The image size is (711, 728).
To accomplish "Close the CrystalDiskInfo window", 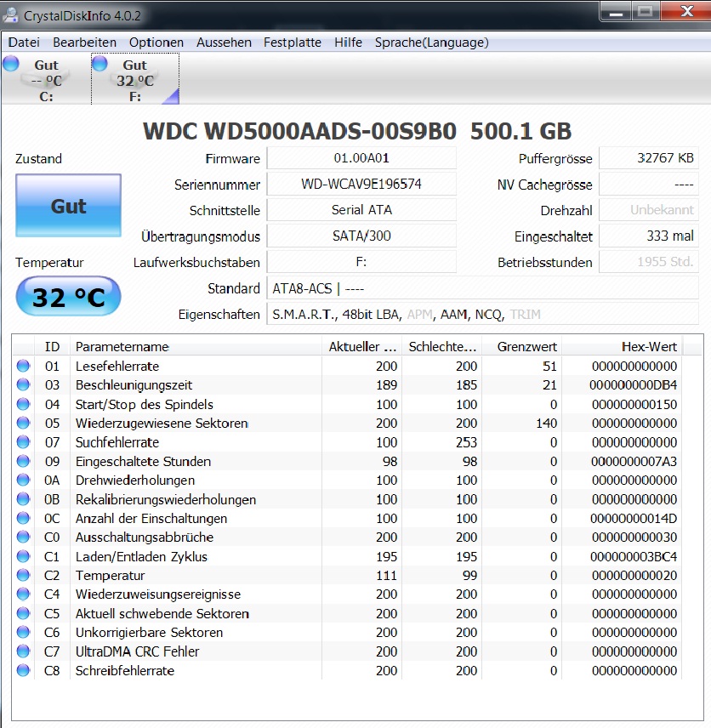I will point(687,13).
